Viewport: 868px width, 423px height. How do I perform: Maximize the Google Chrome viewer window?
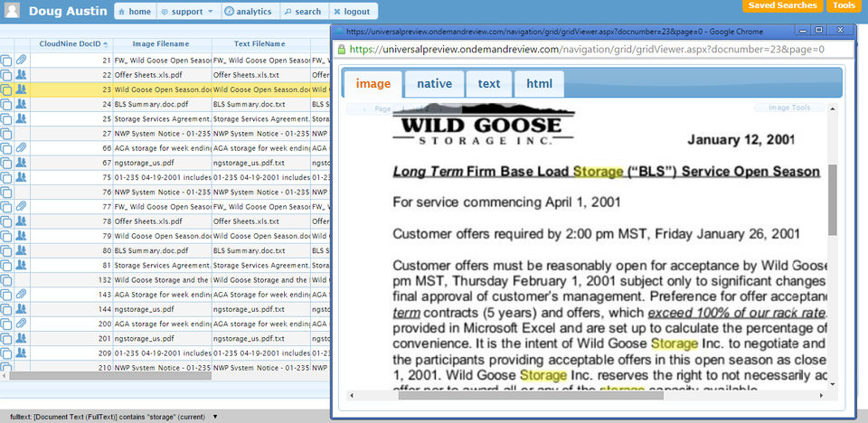pyautogui.click(x=820, y=30)
